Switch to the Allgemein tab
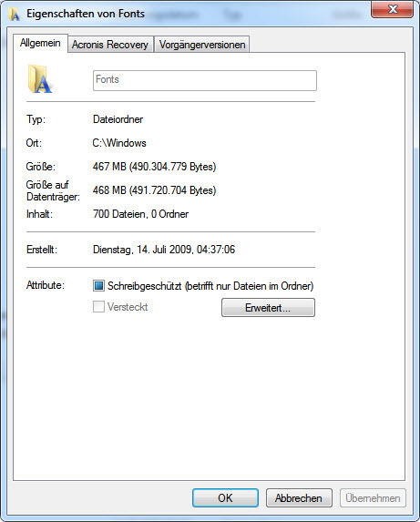 click(x=40, y=43)
